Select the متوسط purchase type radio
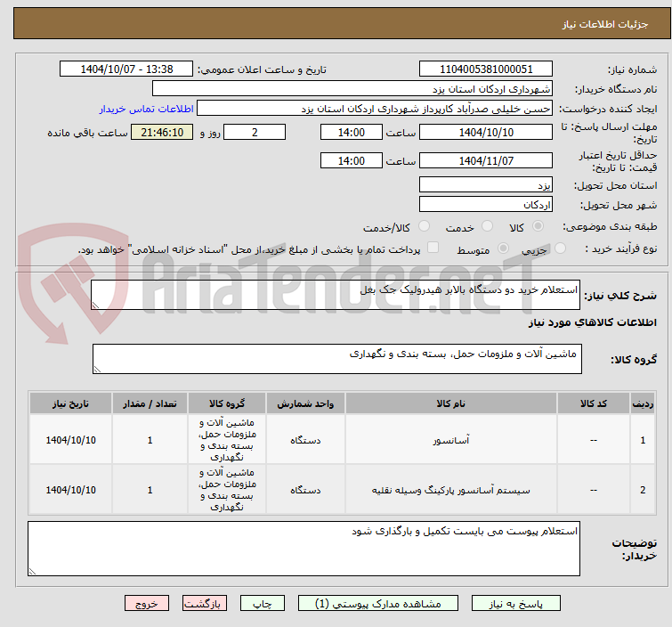 click(x=503, y=248)
